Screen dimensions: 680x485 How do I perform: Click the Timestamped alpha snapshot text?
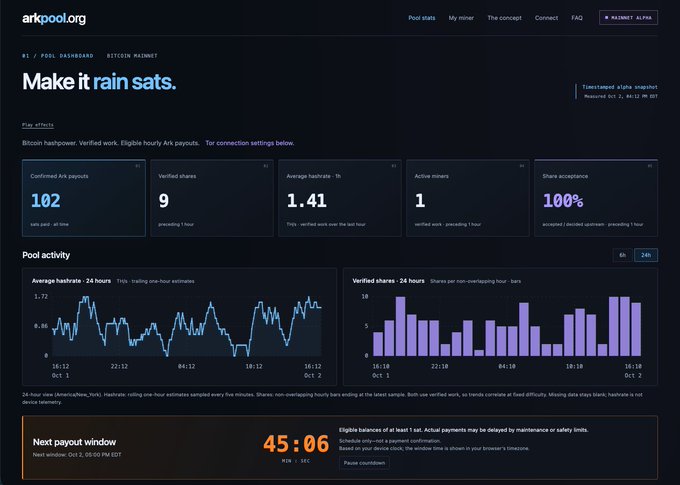pos(620,87)
